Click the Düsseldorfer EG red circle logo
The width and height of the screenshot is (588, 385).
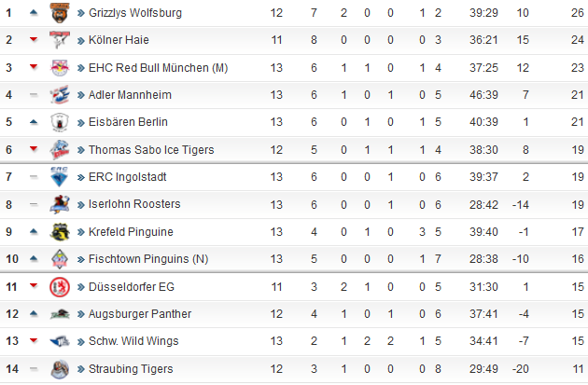(x=60, y=287)
